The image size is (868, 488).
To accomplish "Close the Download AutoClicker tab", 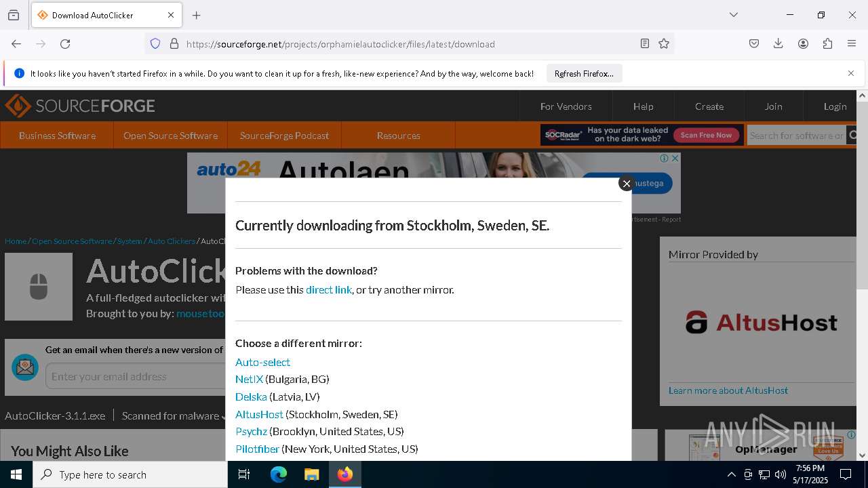I will coord(171,15).
